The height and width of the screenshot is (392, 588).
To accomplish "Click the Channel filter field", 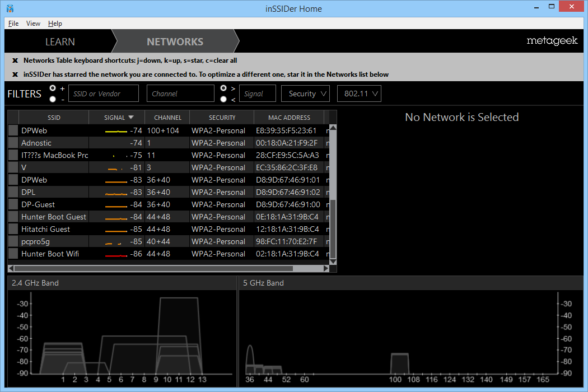I will pyautogui.click(x=180, y=94).
